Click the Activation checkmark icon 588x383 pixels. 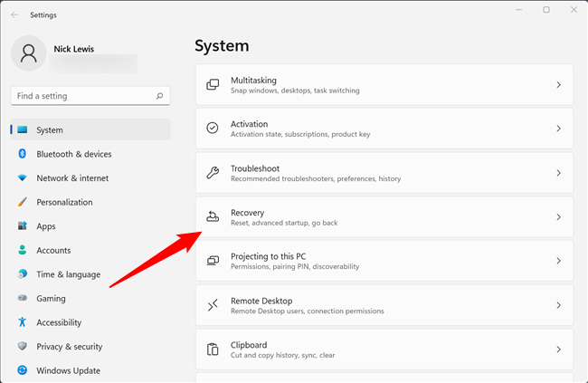(213, 129)
